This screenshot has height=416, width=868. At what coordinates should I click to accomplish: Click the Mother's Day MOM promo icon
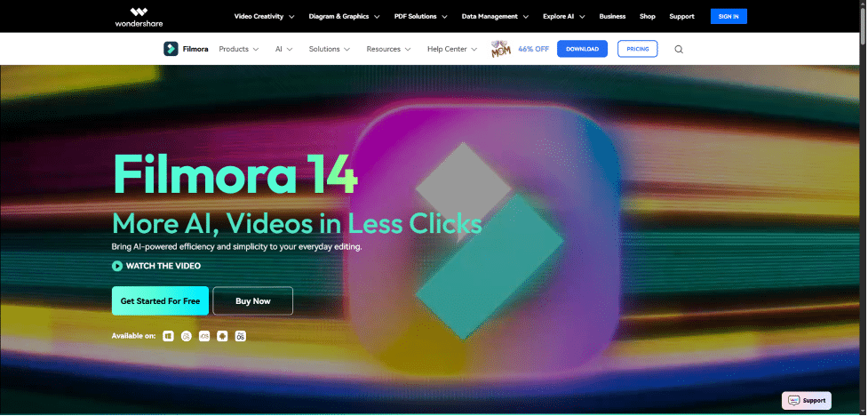tap(501, 49)
